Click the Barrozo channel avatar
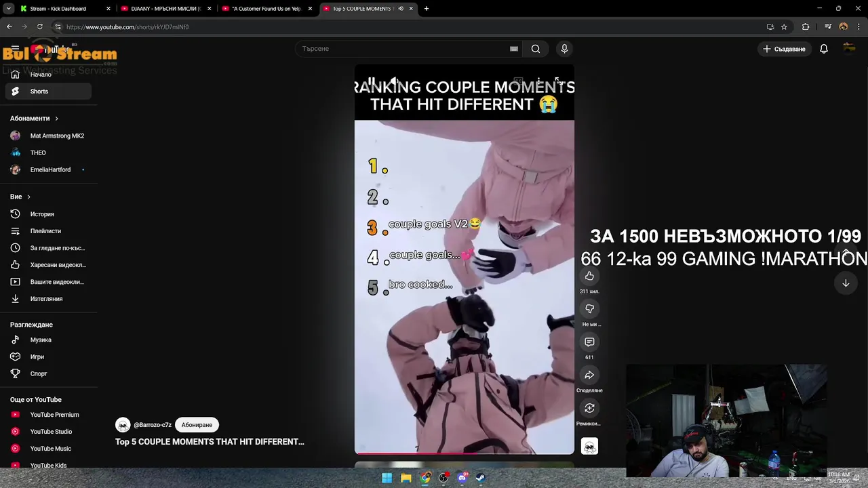868x488 pixels. (x=123, y=425)
